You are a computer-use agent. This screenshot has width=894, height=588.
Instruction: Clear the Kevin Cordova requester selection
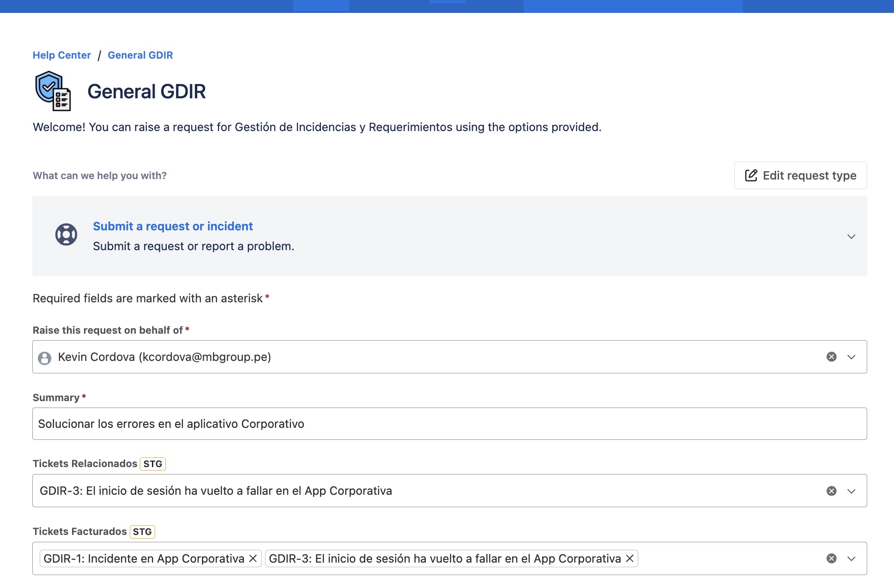tap(831, 357)
